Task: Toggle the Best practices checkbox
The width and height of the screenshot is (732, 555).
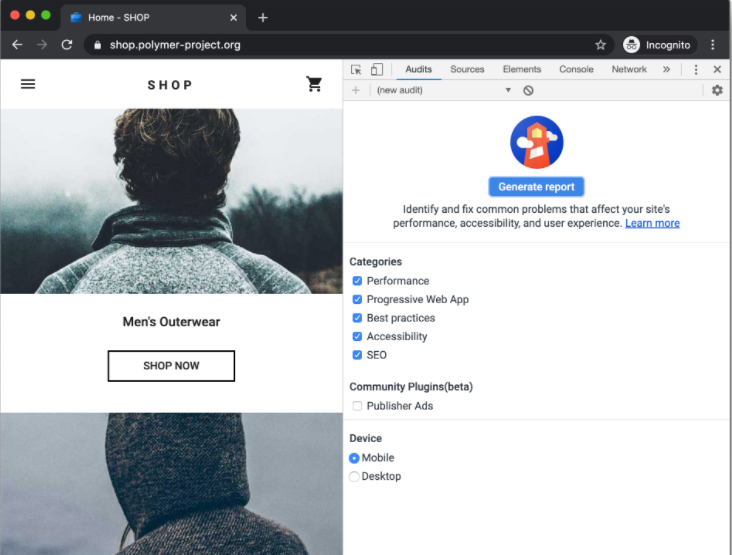Action: (x=357, y=318)
